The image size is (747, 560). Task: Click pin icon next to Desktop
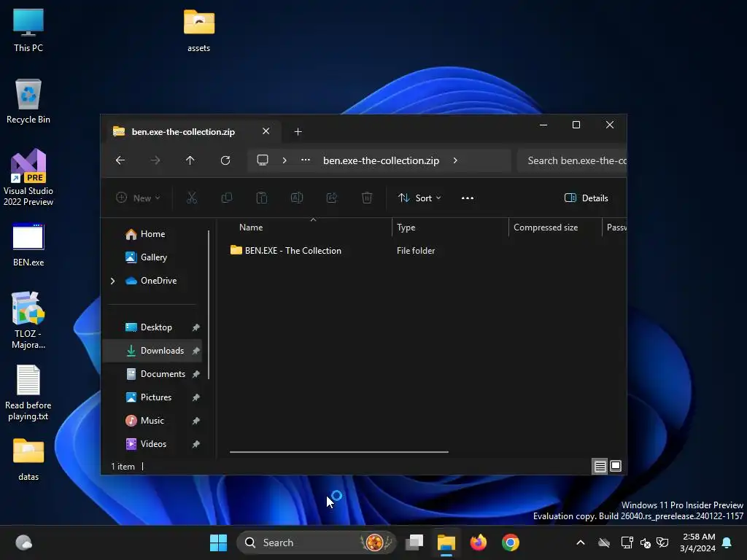pos(196,327)
